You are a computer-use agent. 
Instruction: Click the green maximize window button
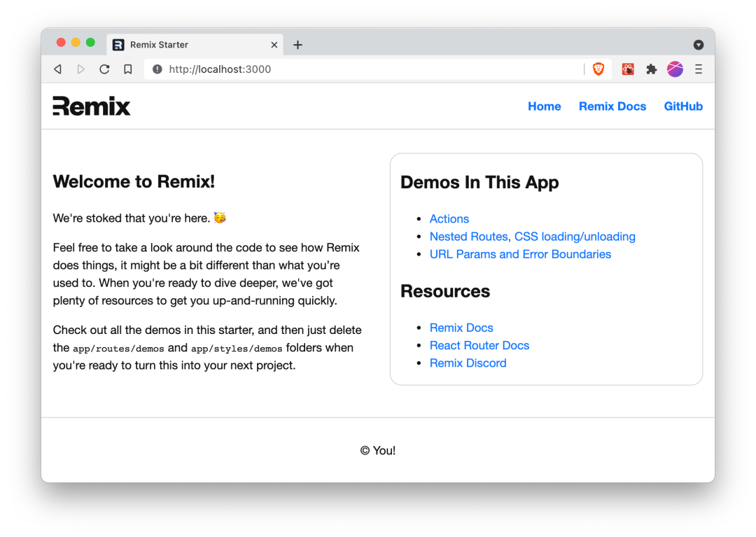click(x=90, y=43)
